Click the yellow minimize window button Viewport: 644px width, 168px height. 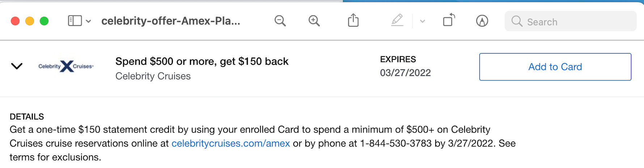[x=30, y=21]
